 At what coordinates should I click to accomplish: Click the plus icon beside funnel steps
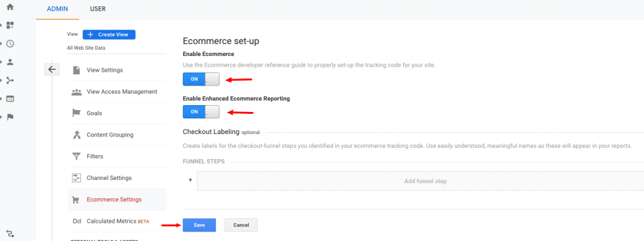(x=190, y=180)
